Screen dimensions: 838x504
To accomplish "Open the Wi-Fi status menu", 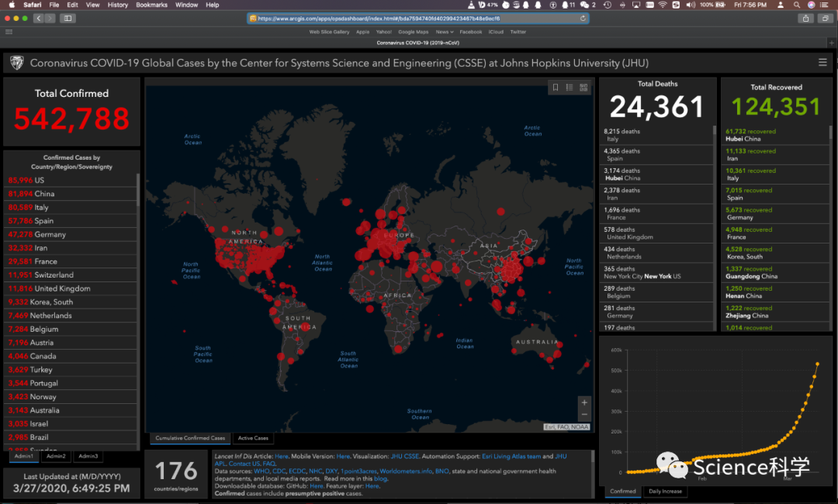I will 663,5.
